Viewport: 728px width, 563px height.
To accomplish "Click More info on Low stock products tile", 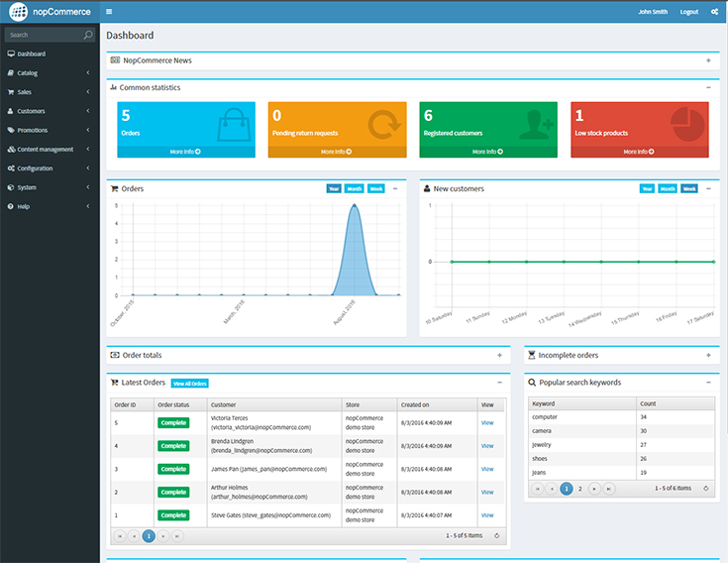I will click(639, 152).
